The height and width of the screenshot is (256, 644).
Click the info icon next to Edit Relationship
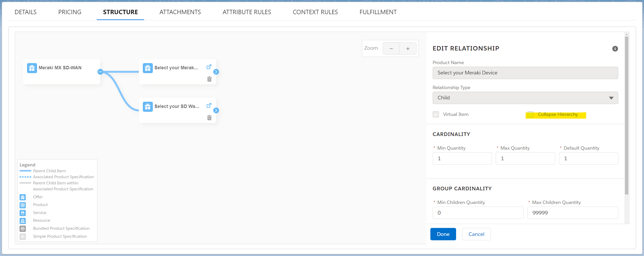coord(615,48)
